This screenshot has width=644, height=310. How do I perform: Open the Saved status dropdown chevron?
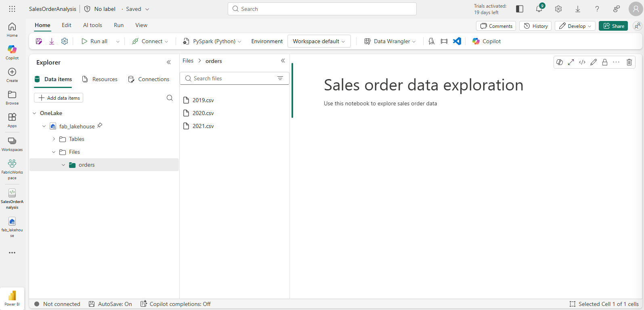[x=147, y=9]
